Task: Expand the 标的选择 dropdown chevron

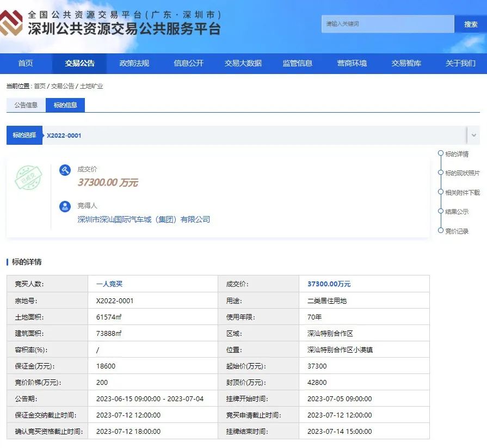Action: click(473, 136)
